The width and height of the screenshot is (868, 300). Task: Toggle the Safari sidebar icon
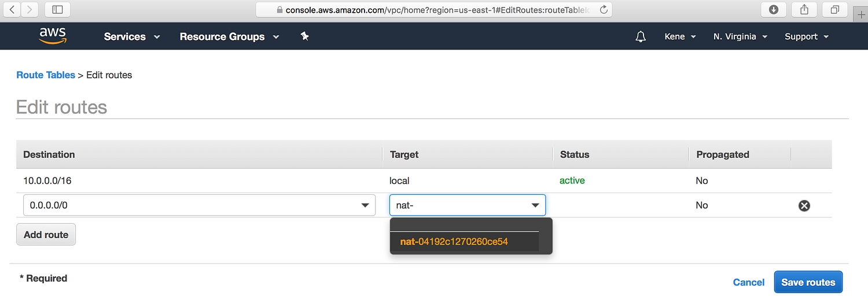tap(57, 9)
